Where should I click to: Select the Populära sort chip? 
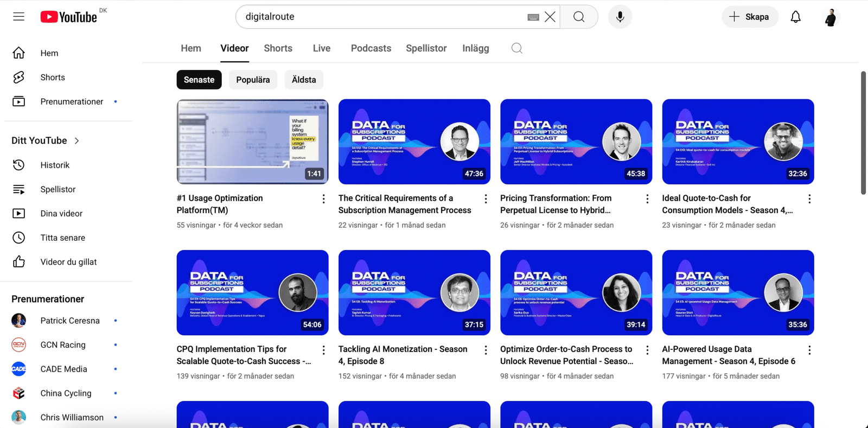[253, 80]
